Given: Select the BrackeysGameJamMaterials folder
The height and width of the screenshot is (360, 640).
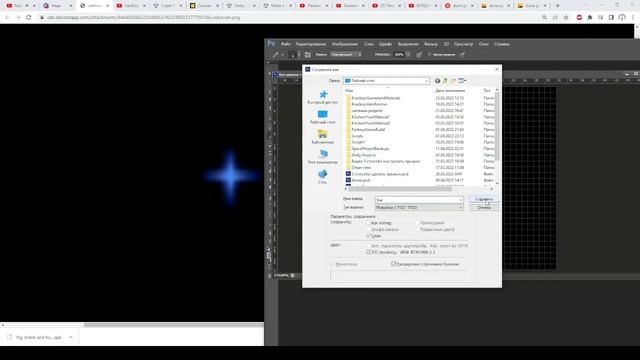Looking at the screenshot, I should (x=376, y=98).
